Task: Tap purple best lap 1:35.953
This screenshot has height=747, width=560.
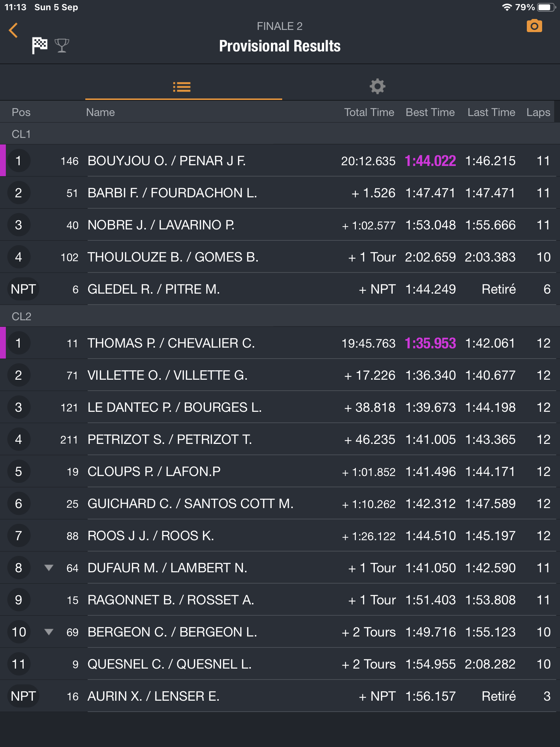Action: coord(430,343)
